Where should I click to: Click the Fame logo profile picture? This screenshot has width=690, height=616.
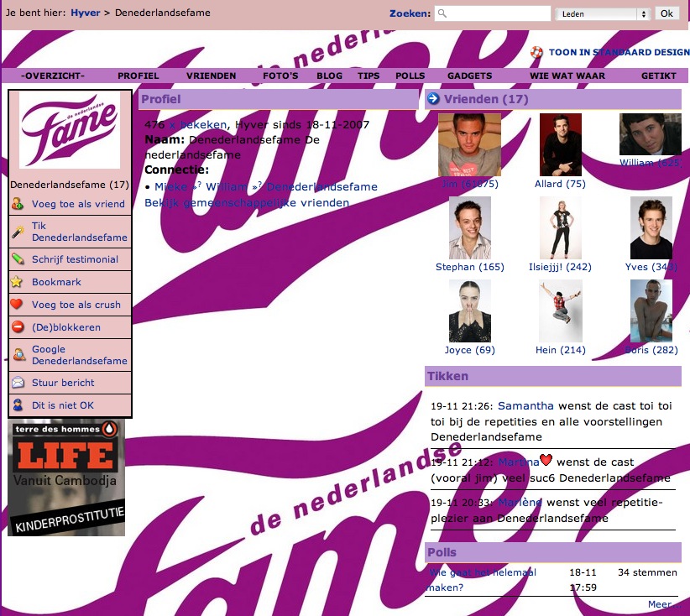[x=70, y=130]
